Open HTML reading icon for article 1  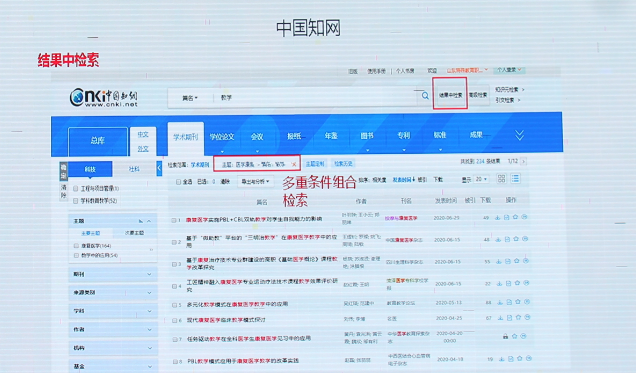point(506,217)
